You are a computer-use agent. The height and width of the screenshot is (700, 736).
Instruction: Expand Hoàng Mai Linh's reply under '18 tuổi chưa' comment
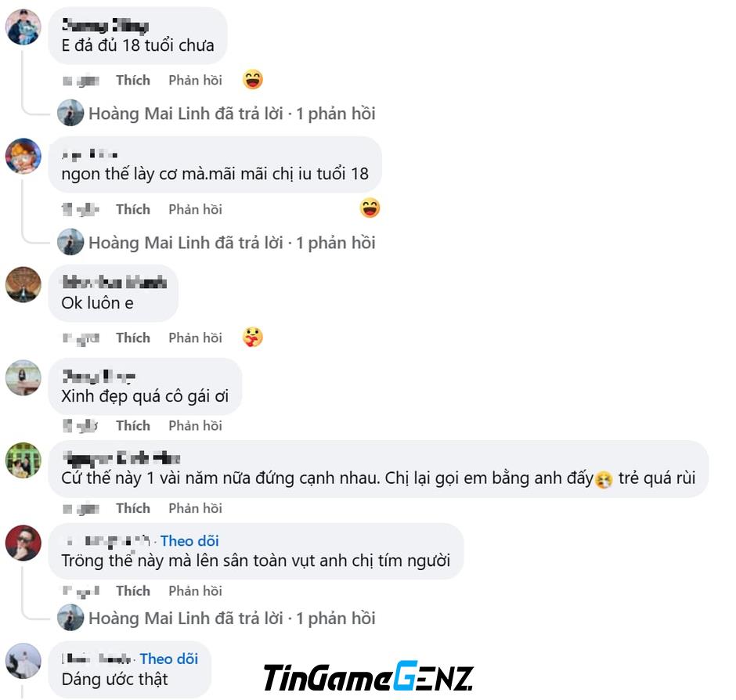[232, 114]
